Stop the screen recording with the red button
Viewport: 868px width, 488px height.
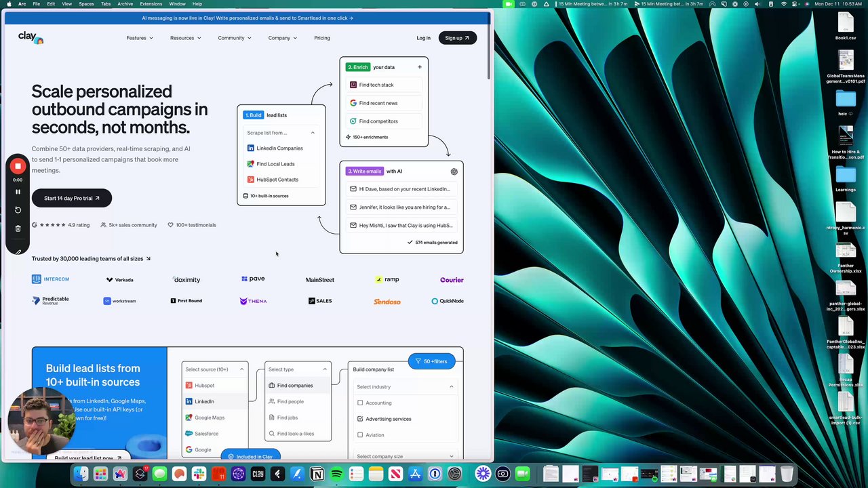(18, 166)
